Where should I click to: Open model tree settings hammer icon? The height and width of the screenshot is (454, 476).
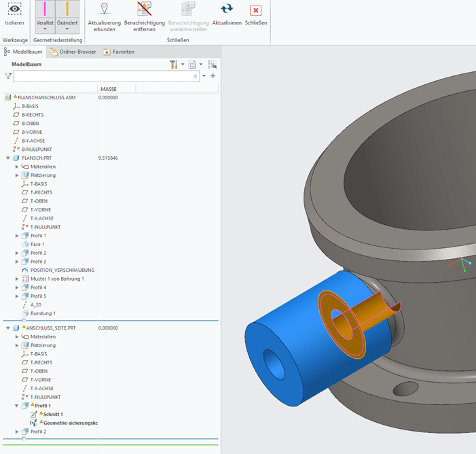173,64
